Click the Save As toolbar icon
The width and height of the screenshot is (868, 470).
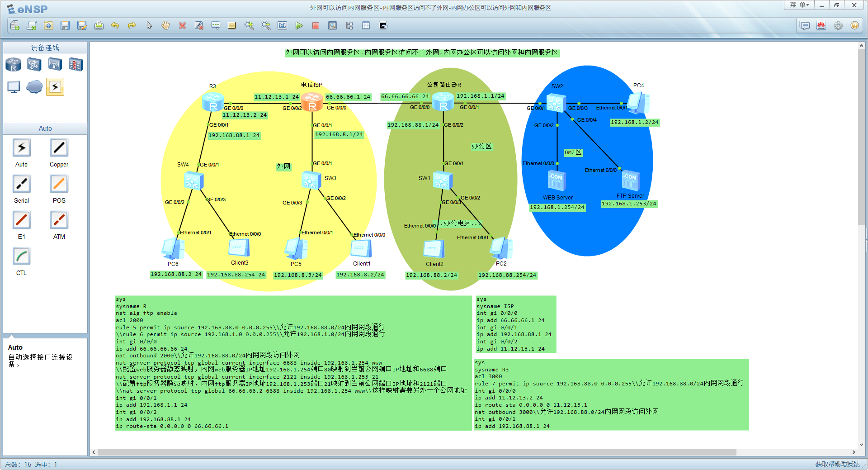(x=82, y=25)
